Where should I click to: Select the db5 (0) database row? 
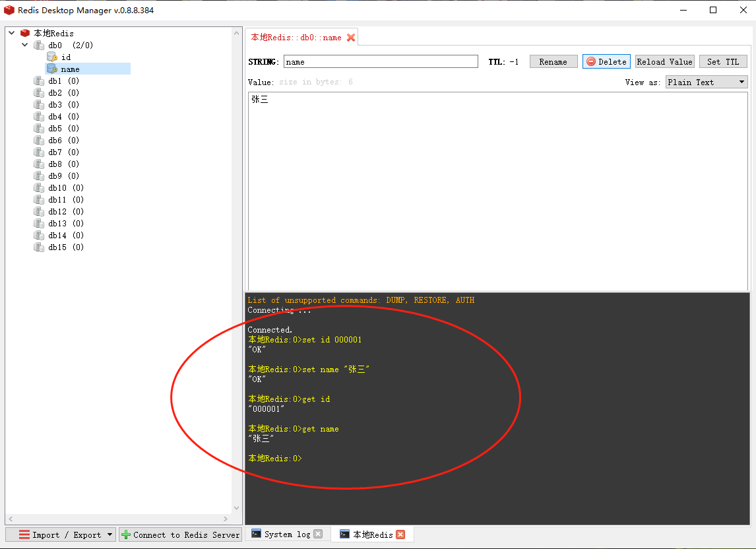pos(63,128)
